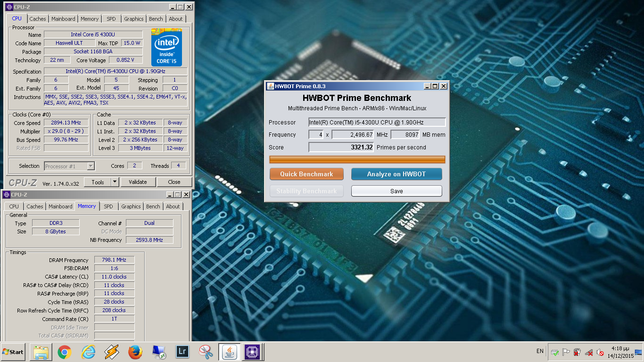Open the About tab in the lower CPU-Z window
644x362 pixels.
tap(173, 206)
